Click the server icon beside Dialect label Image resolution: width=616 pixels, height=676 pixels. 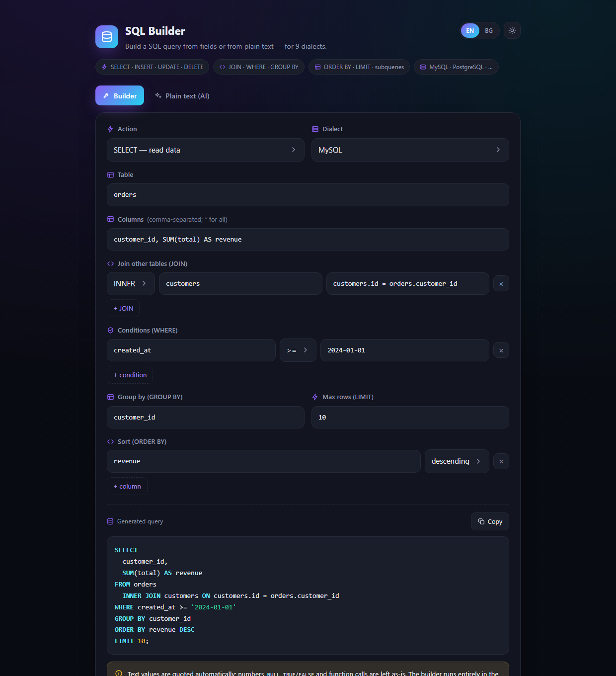coord(315,129)
